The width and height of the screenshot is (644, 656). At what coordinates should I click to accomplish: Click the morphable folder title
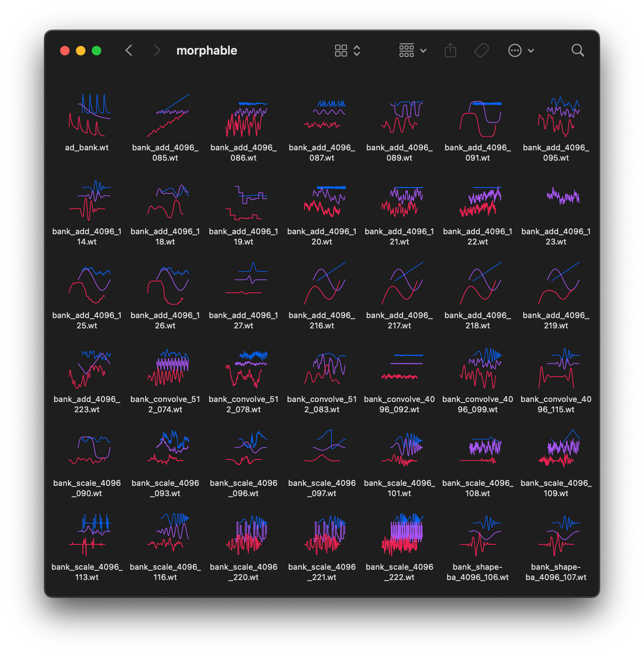tap(207, 50)
